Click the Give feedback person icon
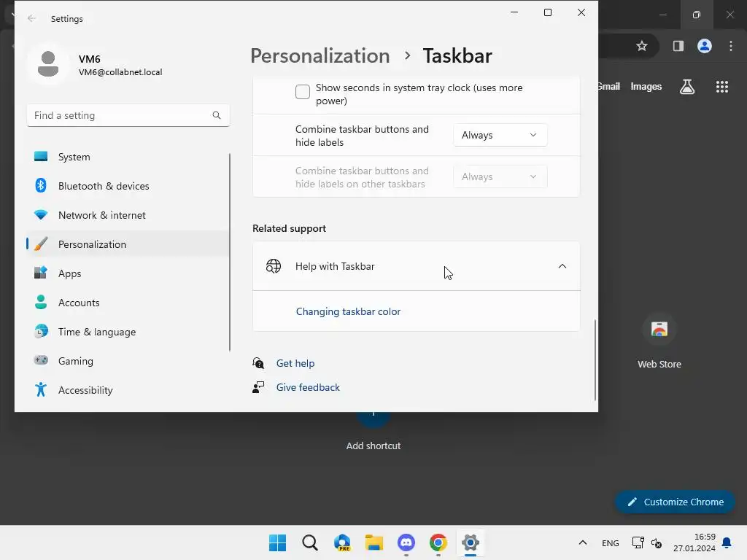 (x=258, y=387)
